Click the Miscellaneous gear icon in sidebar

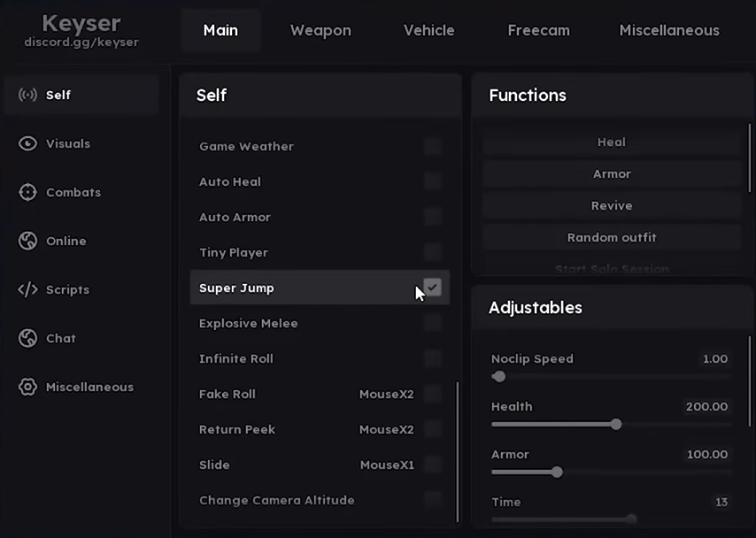[x=27, y=387]
